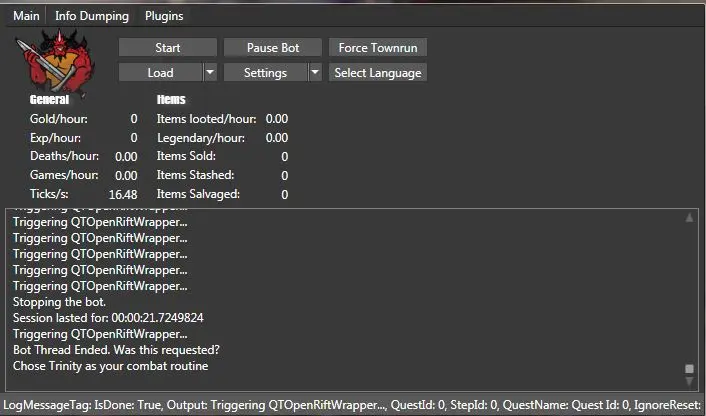Screen dimensions: 706x416
Task: Click the 'Chose Trinity as your combat routine' line
Action: click(110, 366)
